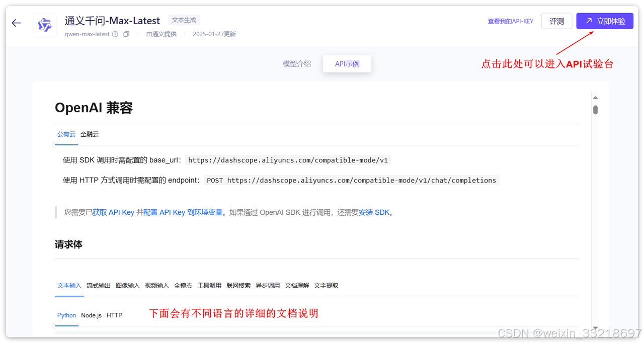The width and height of the screenshot is (644, 344).
Task: Open the 安装 SDK link
Action: click(x=374, y=212)
